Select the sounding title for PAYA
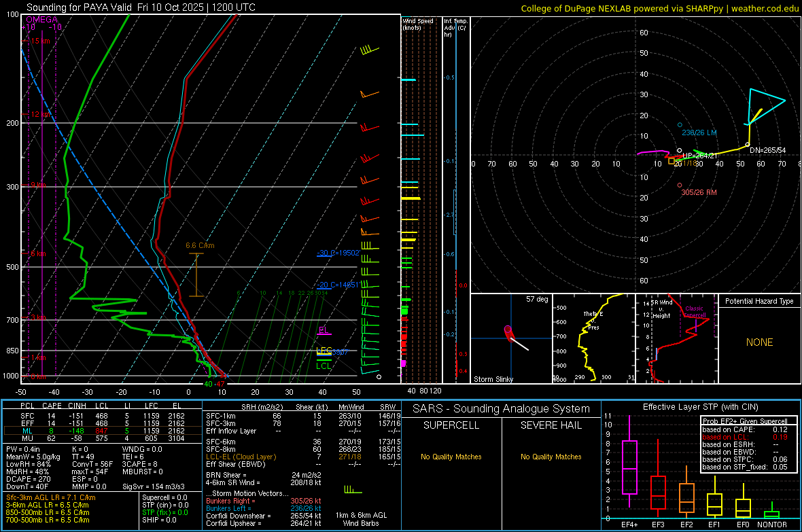 [141, 7]
